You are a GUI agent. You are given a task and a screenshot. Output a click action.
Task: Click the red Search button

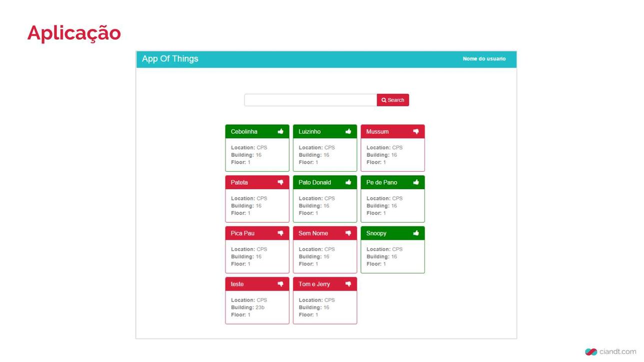(393, 100)
